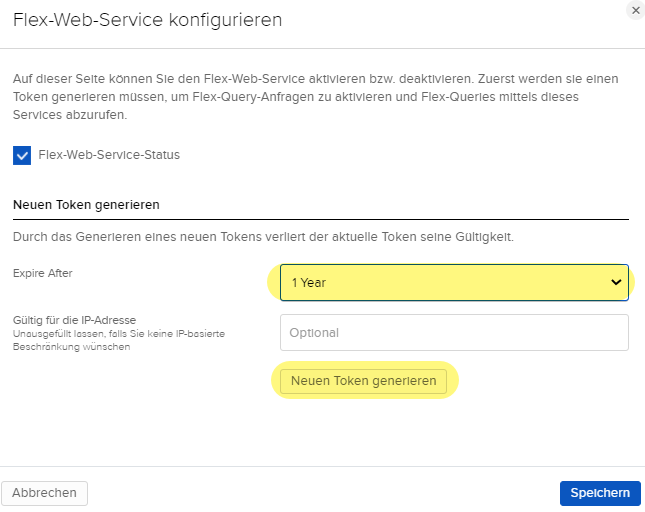
Task: Click the horizontal divider under the section heading
Action: pos(320,219)
